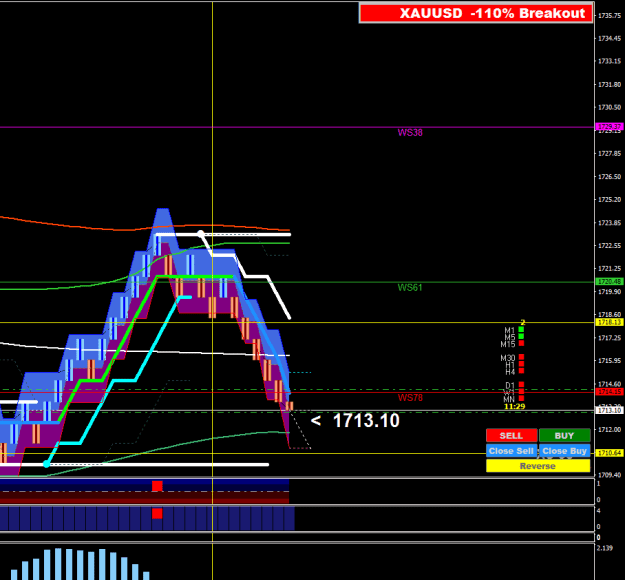Click the red W1 trend square

coord(521,391)
